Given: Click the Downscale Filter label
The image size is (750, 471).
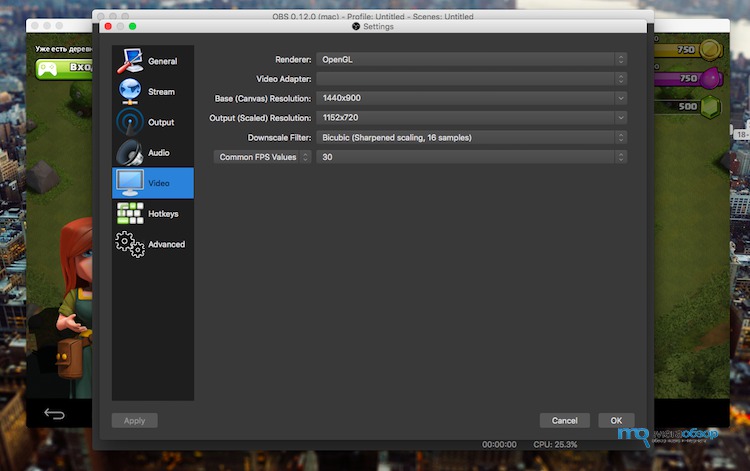Looking at the screenshot, I should (x=279, y=137).
